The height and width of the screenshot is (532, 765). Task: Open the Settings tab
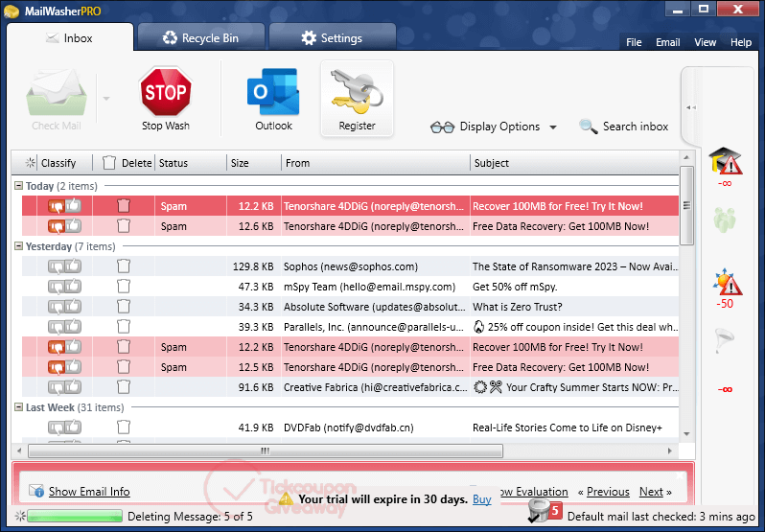(x=332, y=37)
